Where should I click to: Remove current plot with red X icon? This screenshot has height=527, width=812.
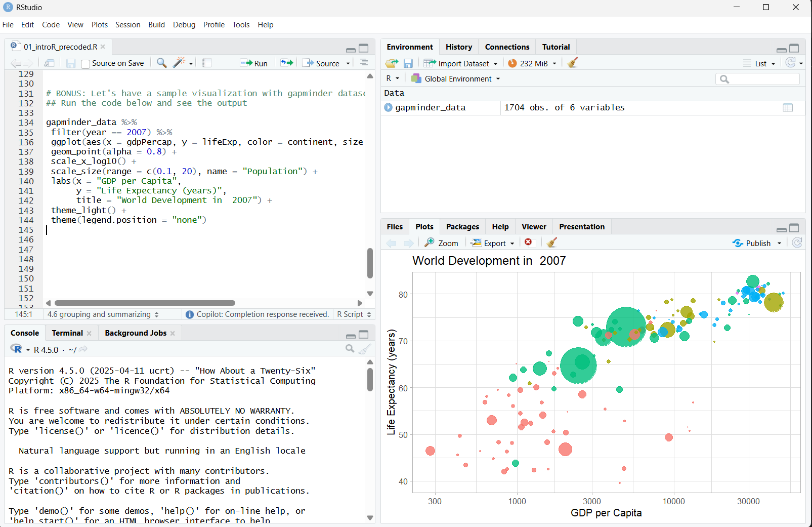[x=528, y=242]
